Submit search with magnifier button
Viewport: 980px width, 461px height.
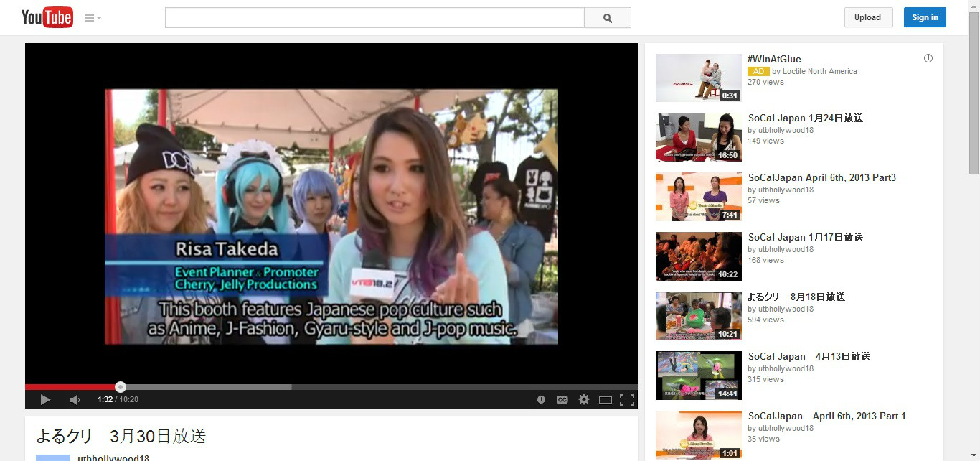608,18
